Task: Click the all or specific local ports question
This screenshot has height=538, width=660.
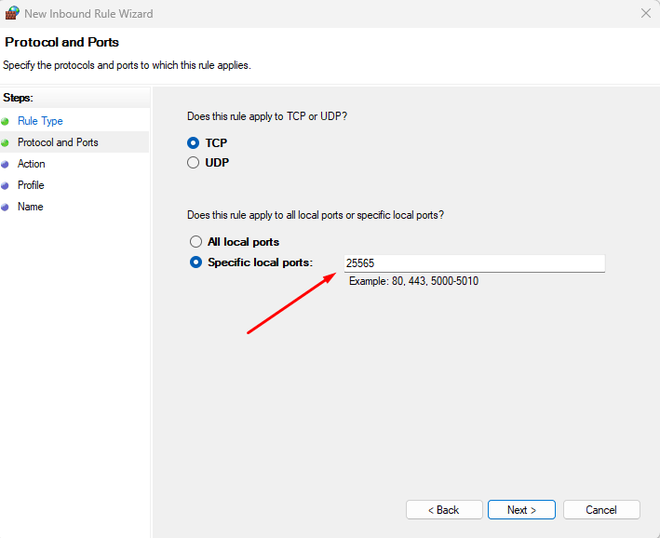Action: point(316,215)
